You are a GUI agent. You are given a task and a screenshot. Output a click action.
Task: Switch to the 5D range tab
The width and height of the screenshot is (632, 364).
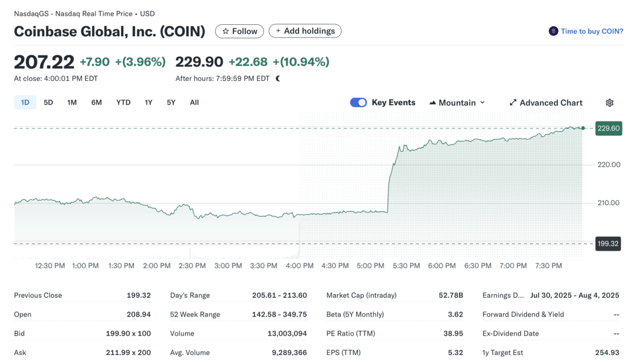point(48,103)
